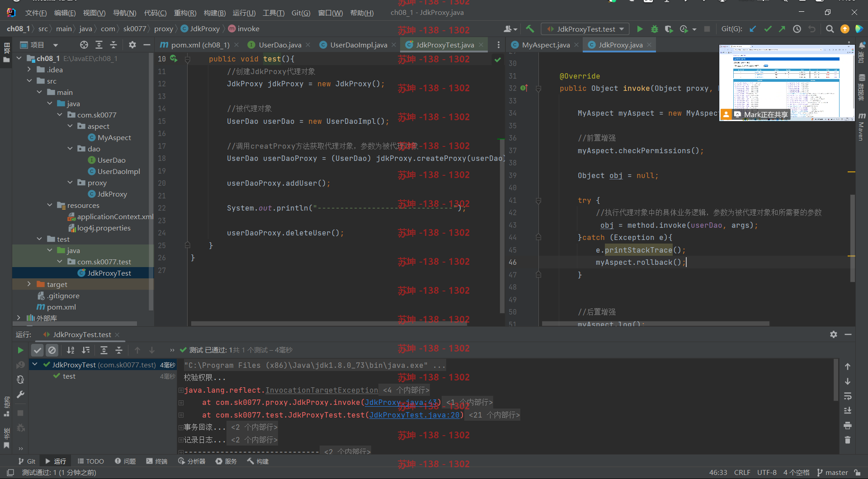This screenshot has height=479, width=868.
Task: Show Git history clock icon
Action: pos(797,29)
